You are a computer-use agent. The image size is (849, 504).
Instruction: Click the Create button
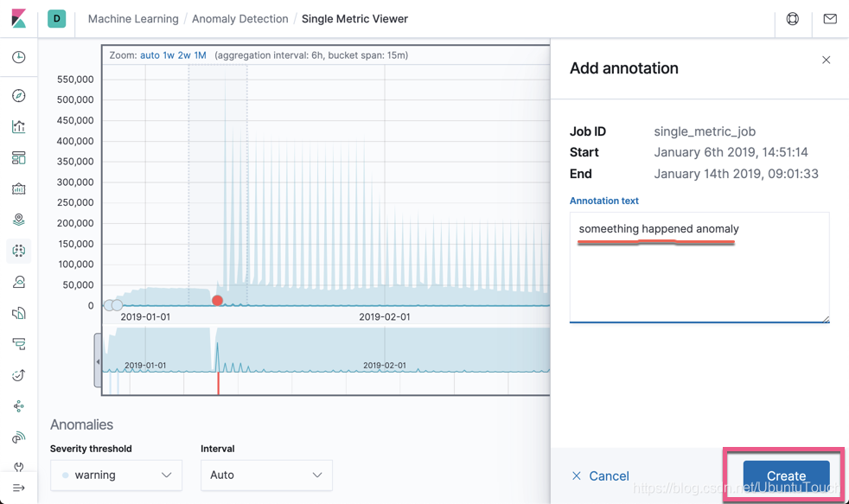(x=786, y=475)
